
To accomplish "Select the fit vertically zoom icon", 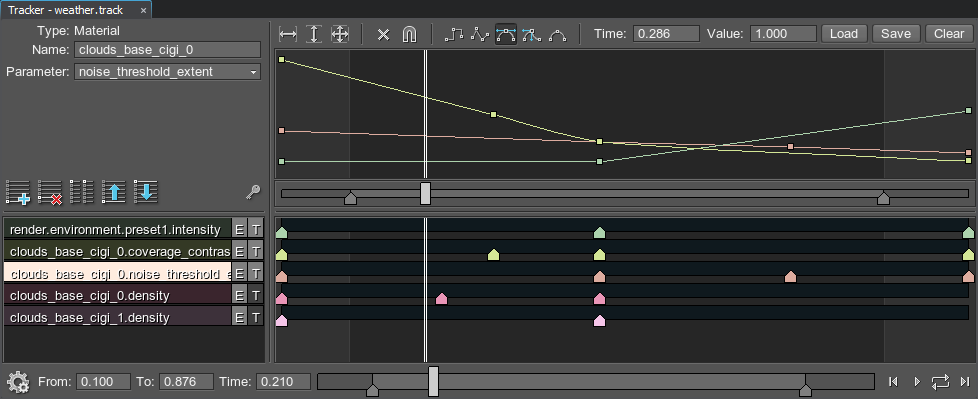I will point(314,34).
